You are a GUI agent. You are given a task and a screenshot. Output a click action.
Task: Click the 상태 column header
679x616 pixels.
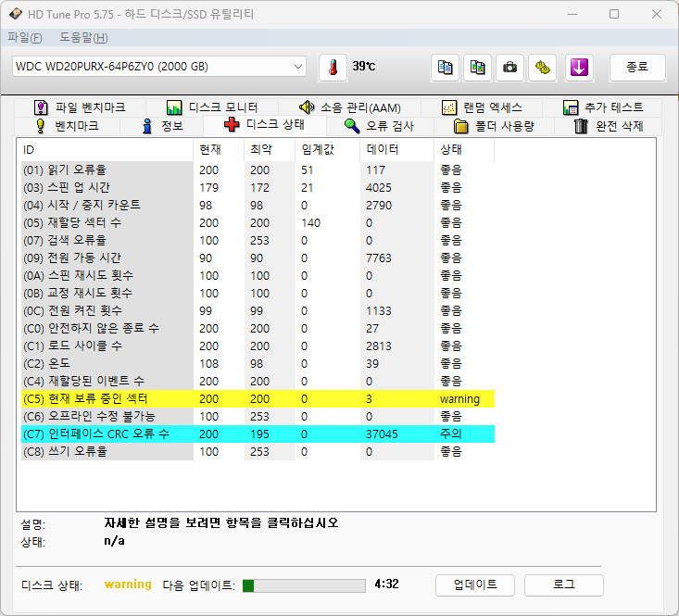[x=464, y=150]
